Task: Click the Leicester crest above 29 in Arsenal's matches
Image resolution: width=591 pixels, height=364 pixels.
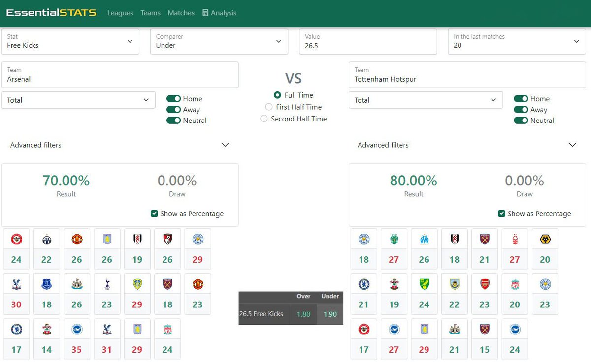Action: 197,240
